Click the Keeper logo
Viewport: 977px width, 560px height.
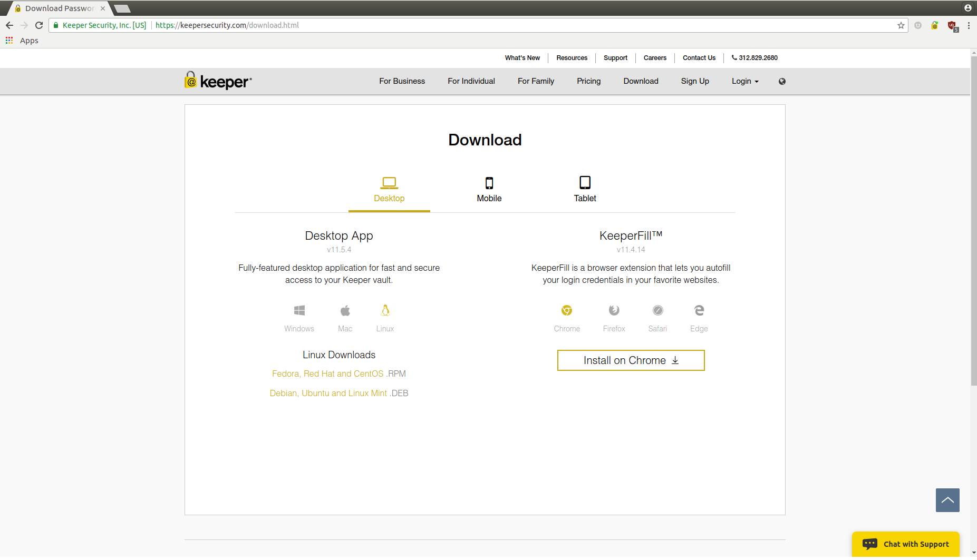pyautogui.click(x=218, y=81)
